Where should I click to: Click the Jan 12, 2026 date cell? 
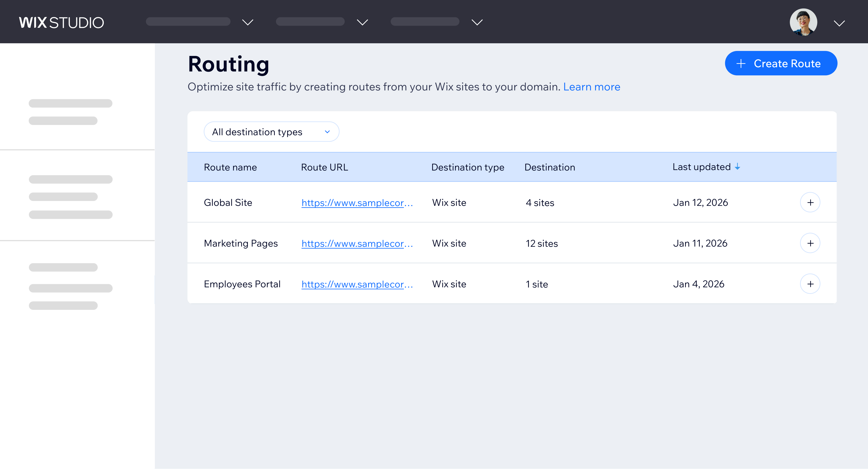coord(701,203)
